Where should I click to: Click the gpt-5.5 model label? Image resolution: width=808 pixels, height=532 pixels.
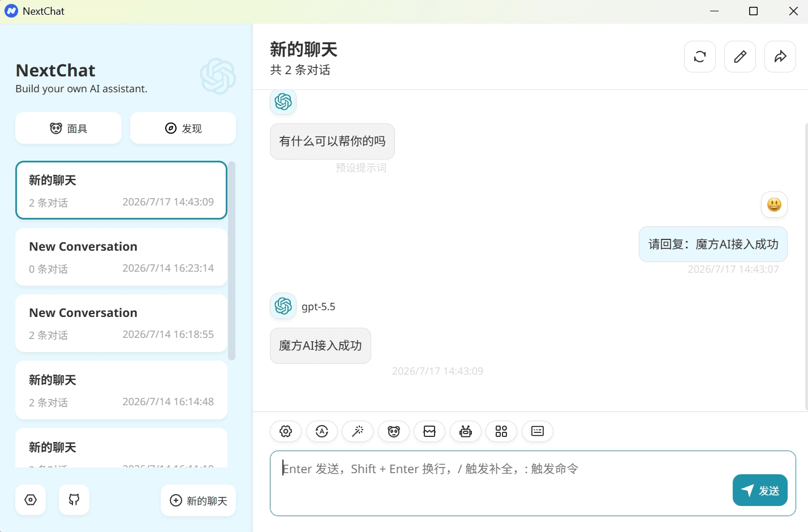coord(319,307)
